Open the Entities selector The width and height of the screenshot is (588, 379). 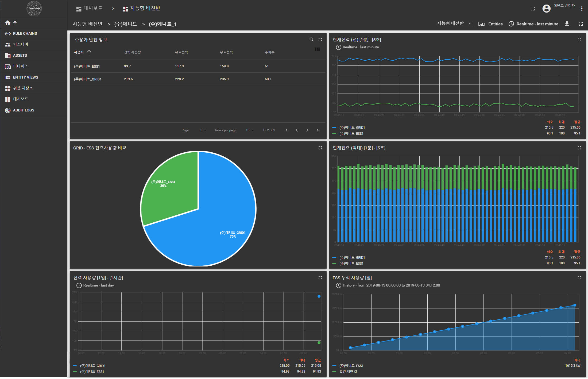click(490, 24)
